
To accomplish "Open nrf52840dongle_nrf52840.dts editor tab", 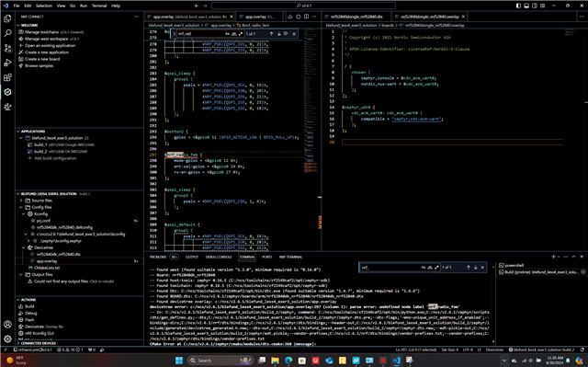I will pos(356,17).
